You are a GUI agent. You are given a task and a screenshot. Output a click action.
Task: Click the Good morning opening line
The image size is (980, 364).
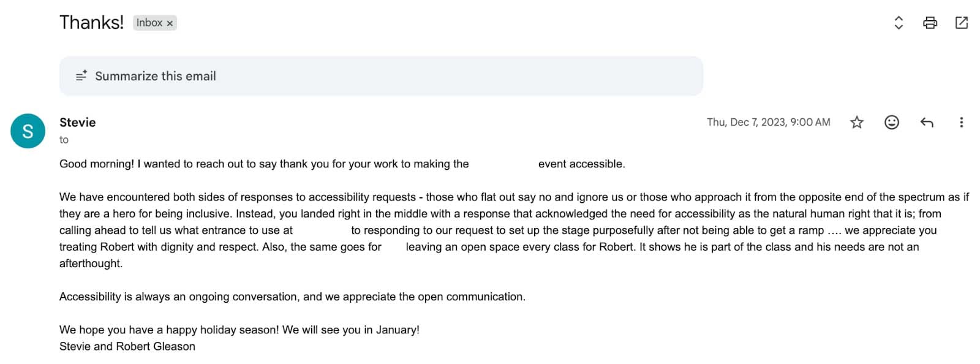pyautogui.click(x=263, y=164)
